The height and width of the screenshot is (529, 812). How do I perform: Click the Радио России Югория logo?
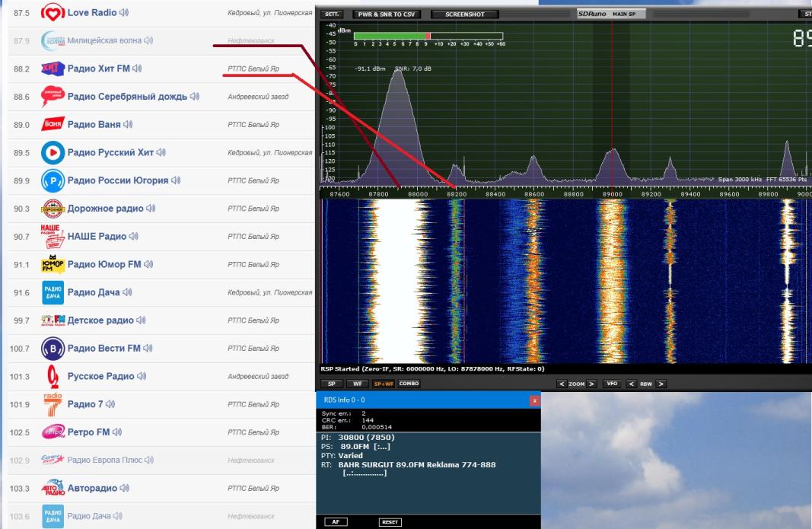tap(53, 180)
